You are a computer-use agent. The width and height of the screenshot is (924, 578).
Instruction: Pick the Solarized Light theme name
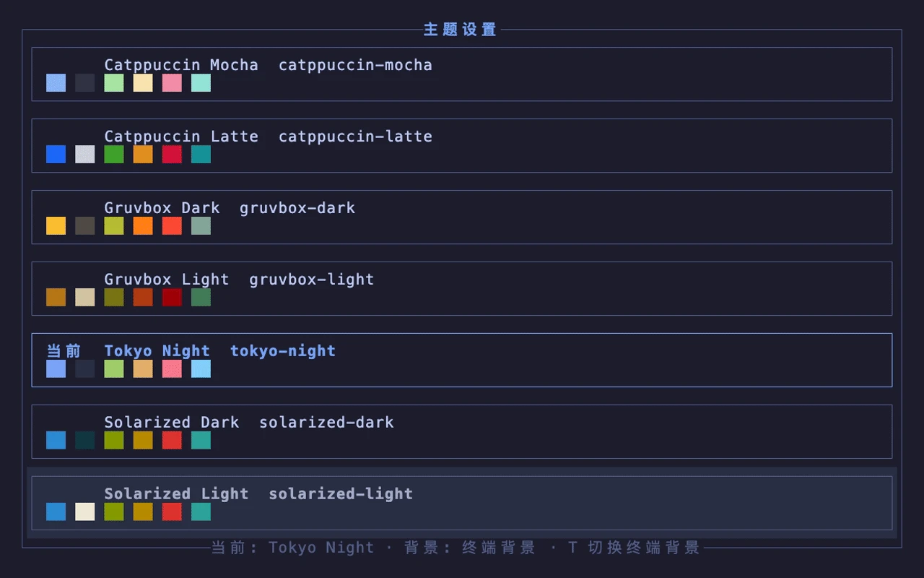[176, 494]
